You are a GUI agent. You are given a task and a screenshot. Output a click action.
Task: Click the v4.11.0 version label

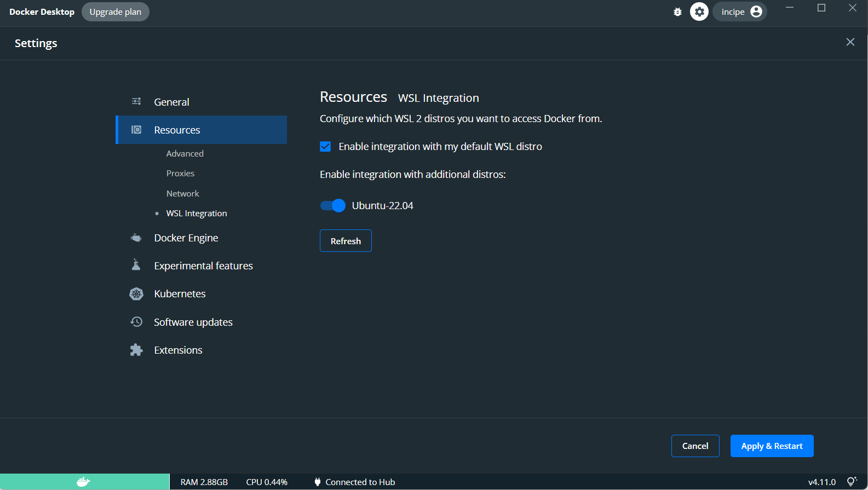click(822, 482)
